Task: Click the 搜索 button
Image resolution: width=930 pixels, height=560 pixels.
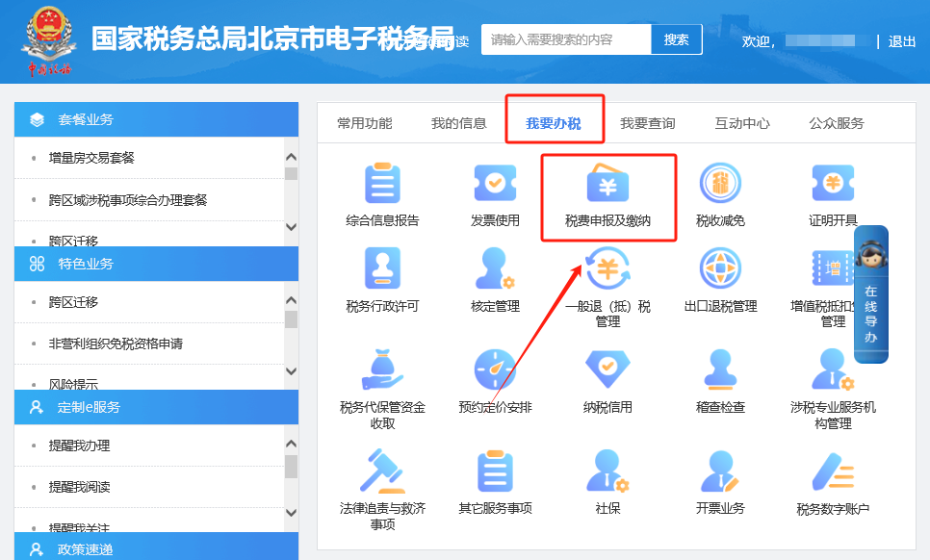Action: 677,40
